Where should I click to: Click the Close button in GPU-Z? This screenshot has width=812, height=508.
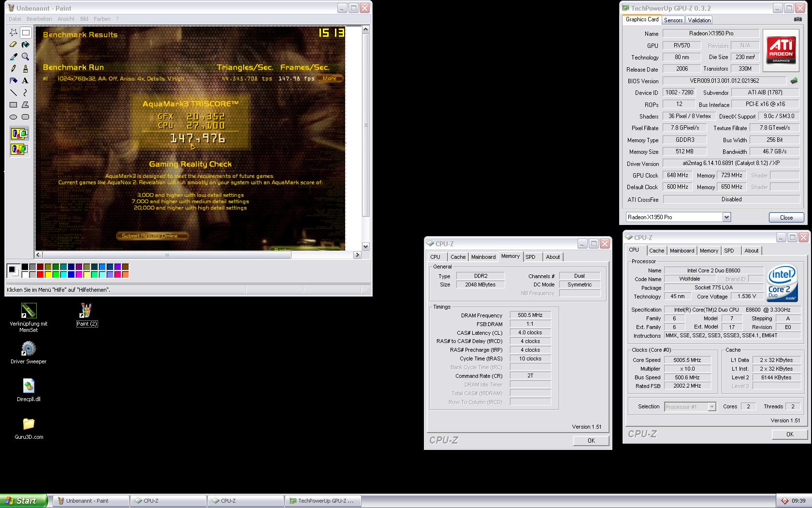[786, 217]
